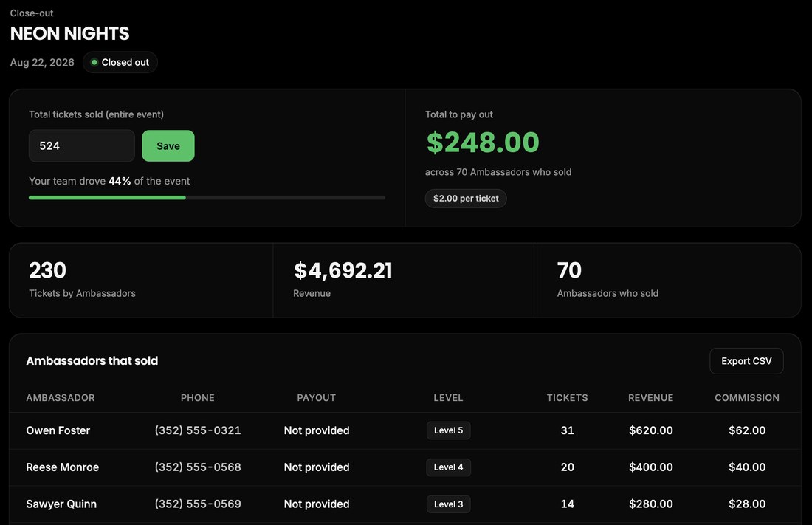The height and width of the screenshot is (525, 812).
Task: Click Total tickets sold (entire event) label
Action: (96, 114)
